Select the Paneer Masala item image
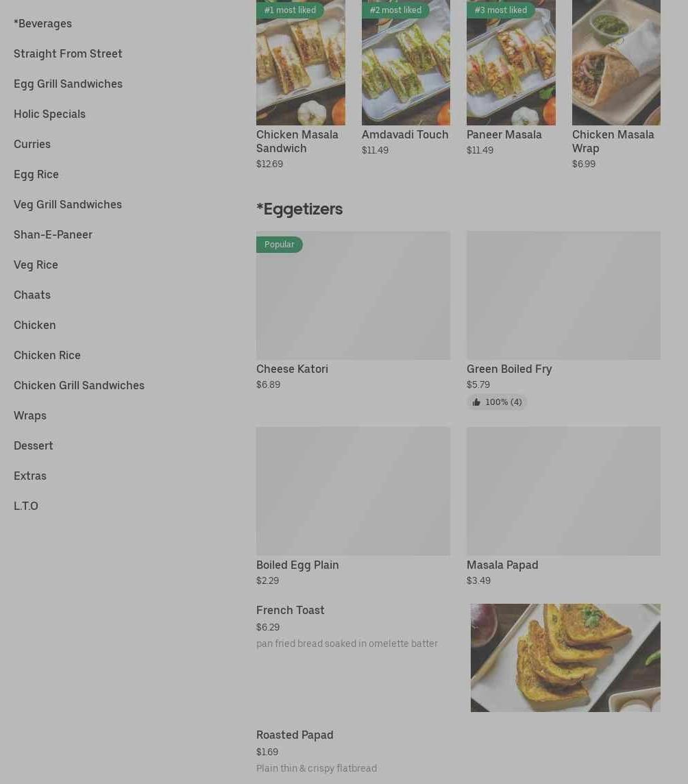The height and width of the screenshot is (784, 688). [511, 62]
